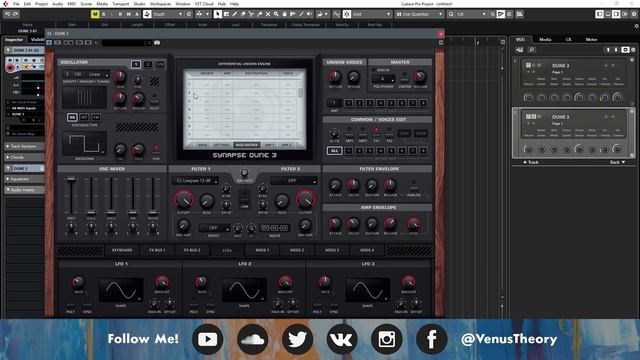Select the Erase tool in Cubase toolbar
The image size is (640, 360).
point(243,14)
